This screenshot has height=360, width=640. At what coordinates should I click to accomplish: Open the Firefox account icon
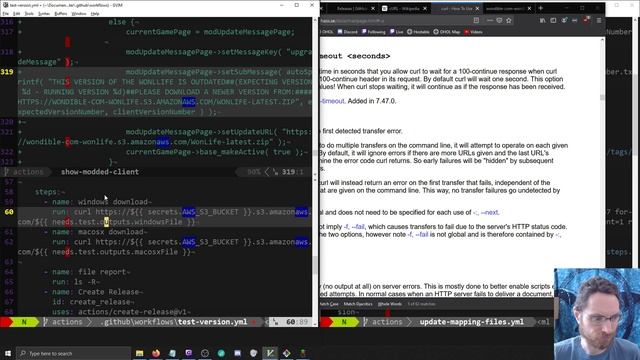click(x=564, y=20)
